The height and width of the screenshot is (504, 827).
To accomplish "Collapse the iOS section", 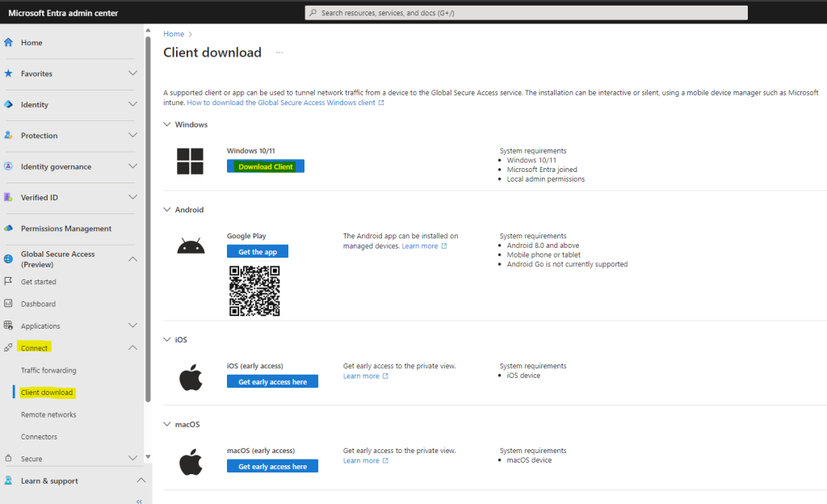I will pos(167,339).
